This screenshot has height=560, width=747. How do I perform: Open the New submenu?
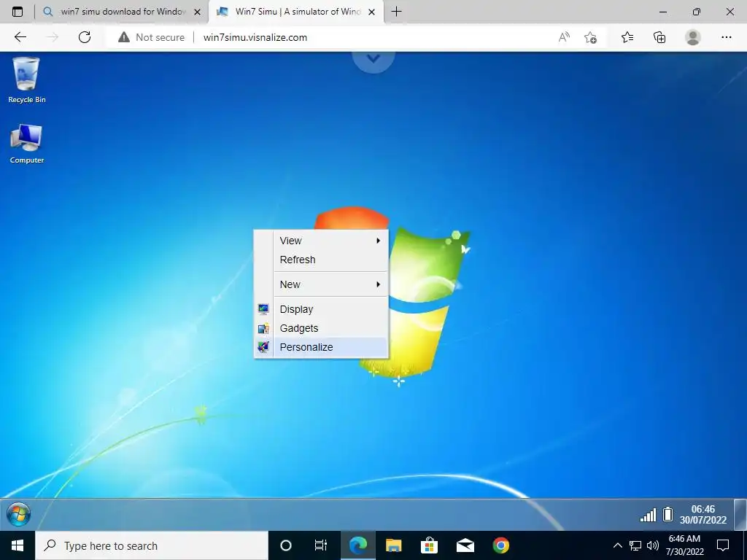[x=330, y=284]
